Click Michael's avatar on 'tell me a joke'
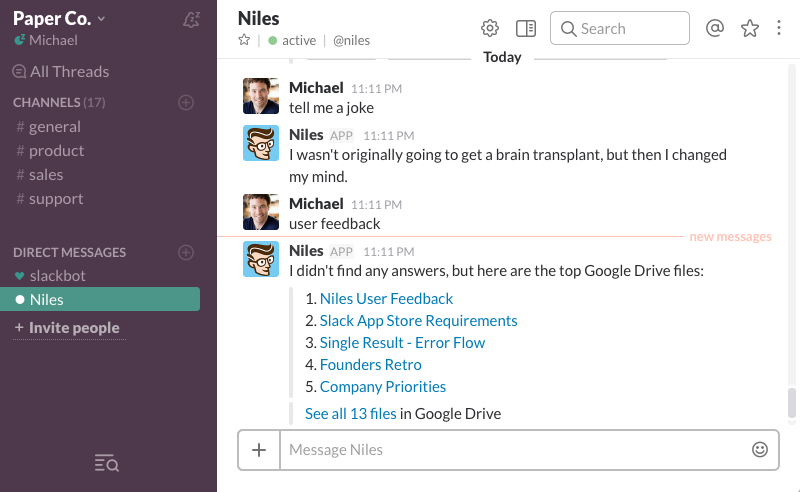800x492 pixels. coord(261,96)
